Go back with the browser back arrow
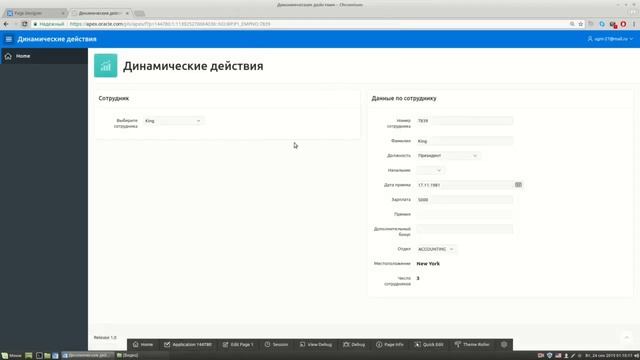640x360 pixels. [6, 24]
